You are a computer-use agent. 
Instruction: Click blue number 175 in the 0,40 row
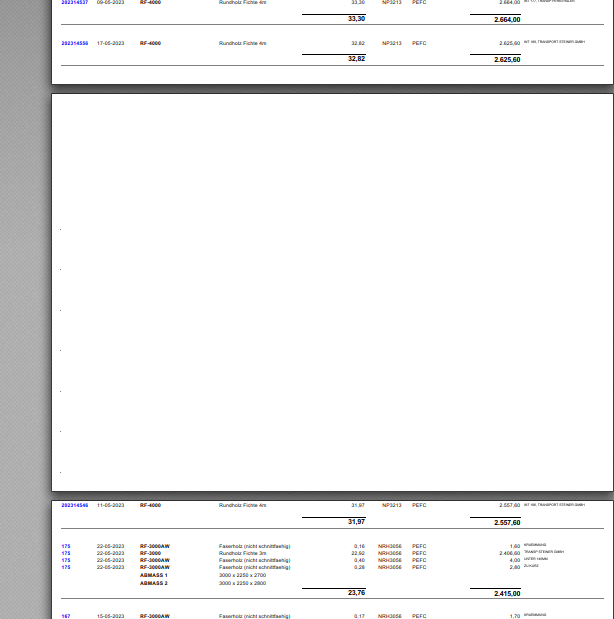[66, 560]
